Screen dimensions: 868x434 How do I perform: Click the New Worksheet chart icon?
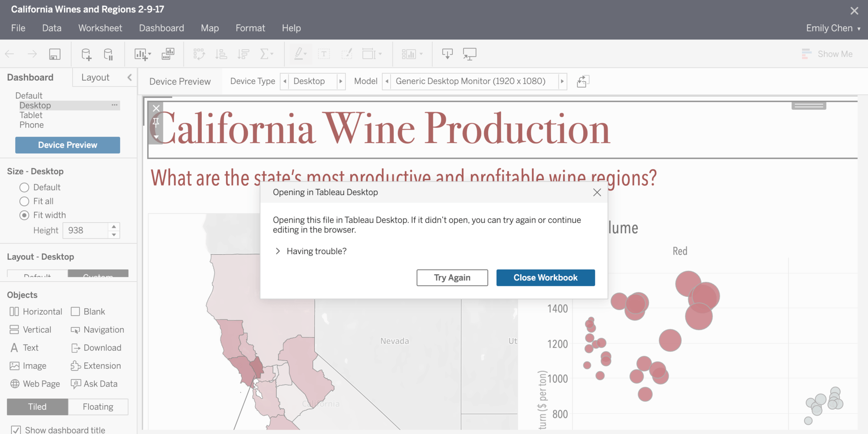point(143,54)
